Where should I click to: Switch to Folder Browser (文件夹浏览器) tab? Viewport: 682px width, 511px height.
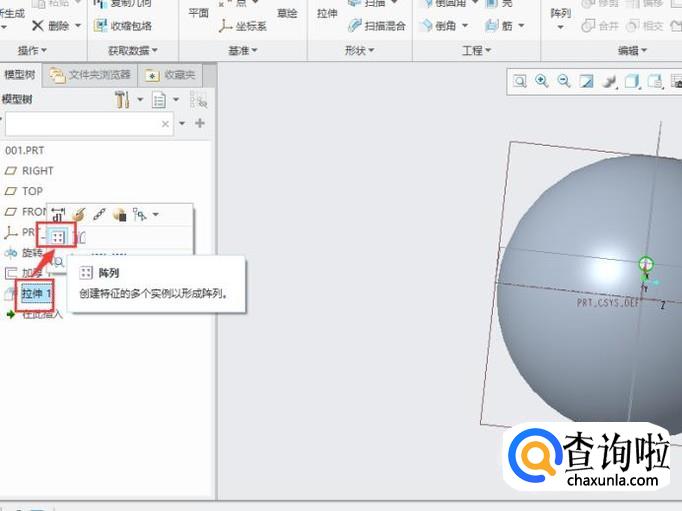click(x=90, y=75)
